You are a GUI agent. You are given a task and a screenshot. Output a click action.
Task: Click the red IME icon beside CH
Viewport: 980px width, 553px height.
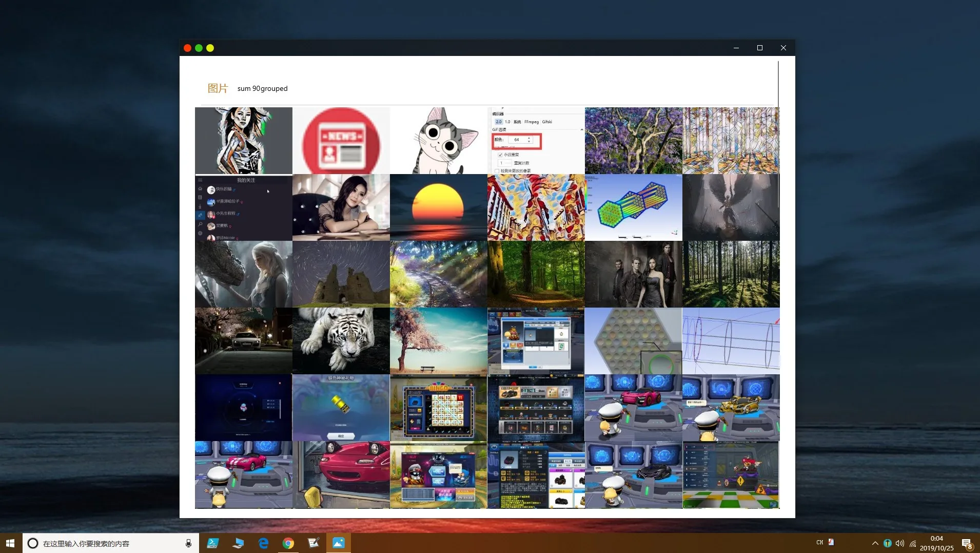click(831, 542)
